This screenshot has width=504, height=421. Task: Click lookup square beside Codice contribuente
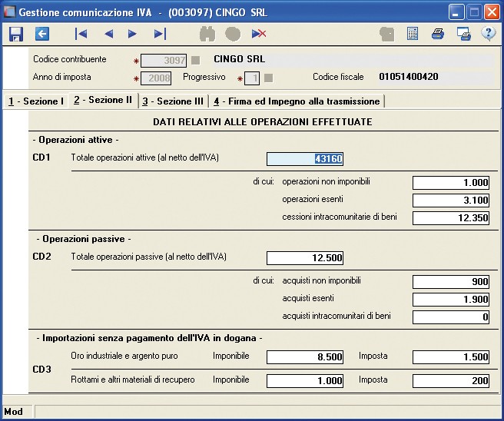pyautogui.click(x=195, y=61)
